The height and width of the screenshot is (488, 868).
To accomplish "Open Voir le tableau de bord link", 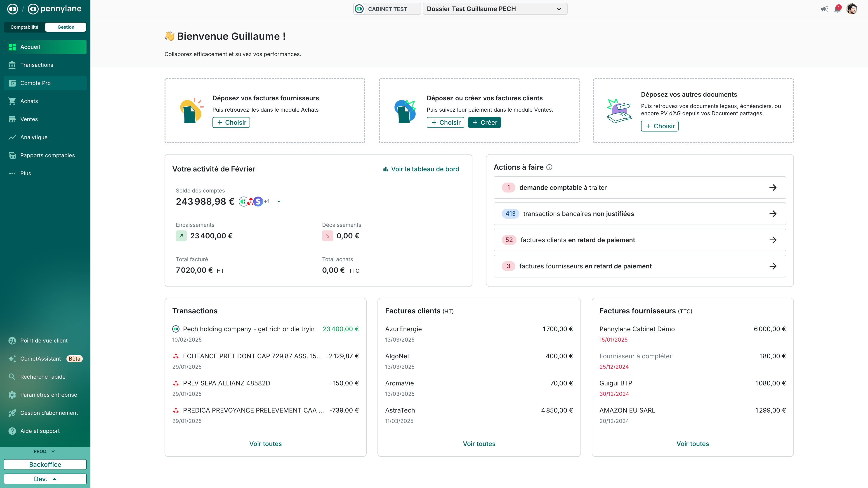I will (421, 169).
